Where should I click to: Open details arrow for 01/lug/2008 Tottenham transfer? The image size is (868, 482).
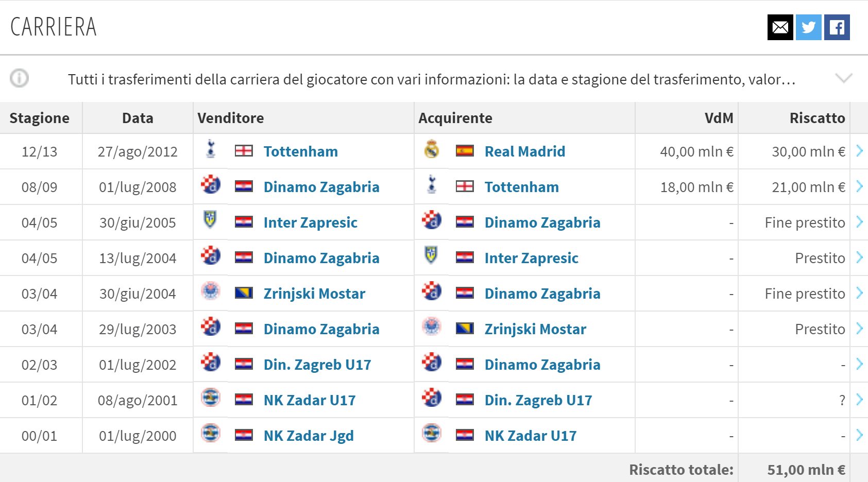[x=859, y=186]
